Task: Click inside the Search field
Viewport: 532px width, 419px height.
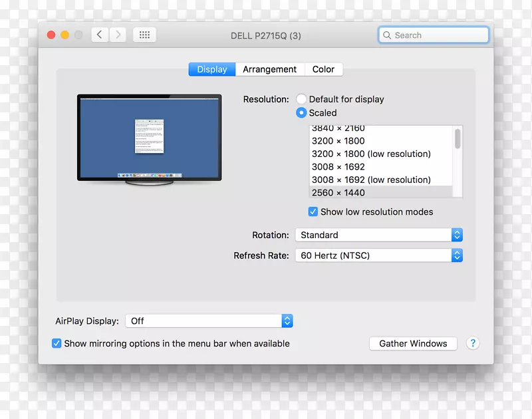Action: pos(432,35)
